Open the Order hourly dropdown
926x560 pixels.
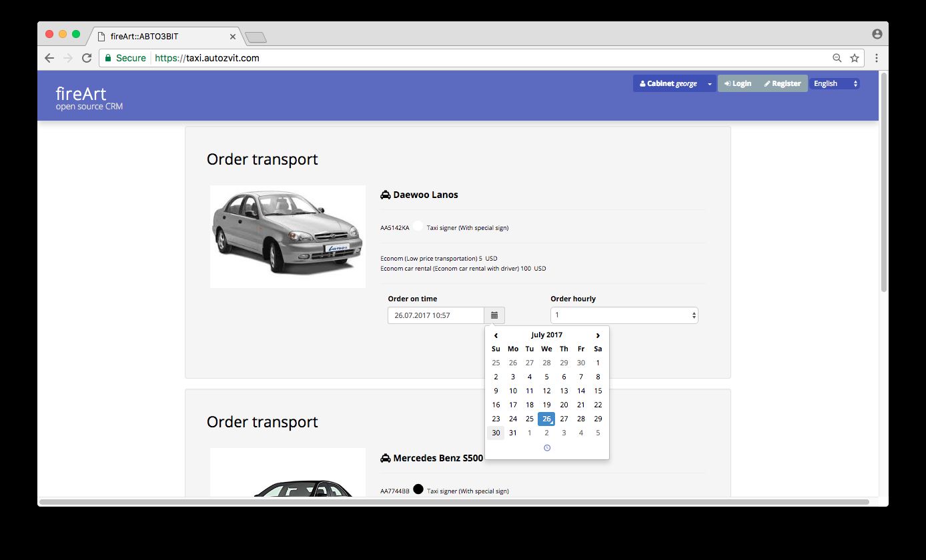pos(624,315)
